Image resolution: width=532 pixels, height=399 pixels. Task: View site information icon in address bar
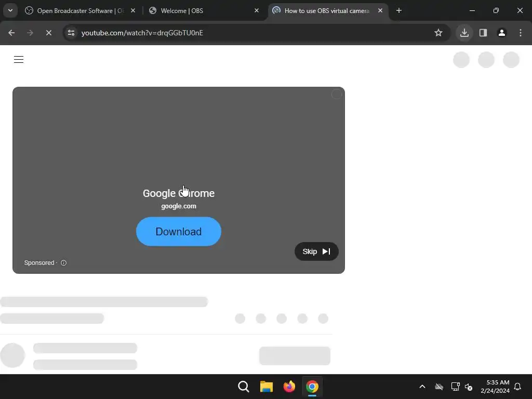pos(71,33)
